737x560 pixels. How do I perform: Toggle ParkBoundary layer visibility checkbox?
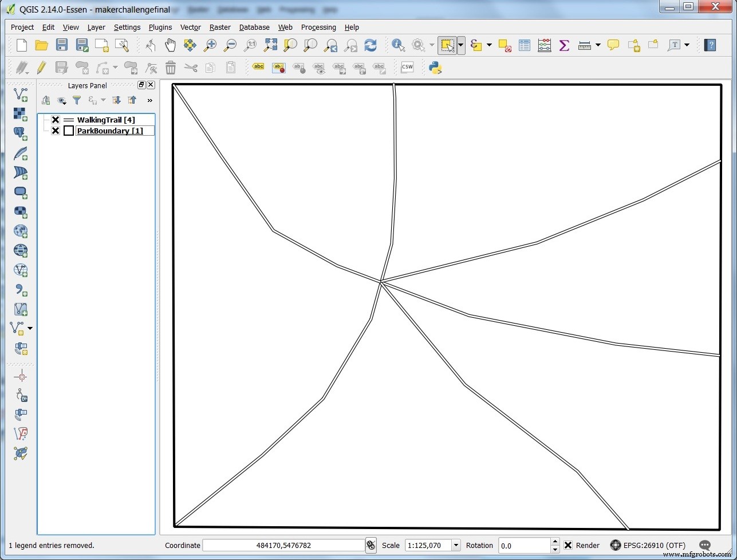(56, 131)
